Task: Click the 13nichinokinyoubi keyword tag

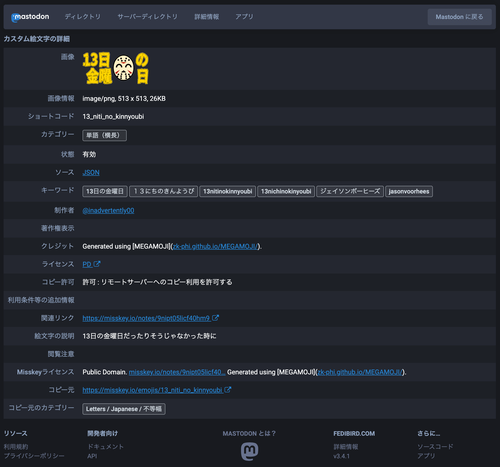Action: pyautogui.click(x=286, y=191)
